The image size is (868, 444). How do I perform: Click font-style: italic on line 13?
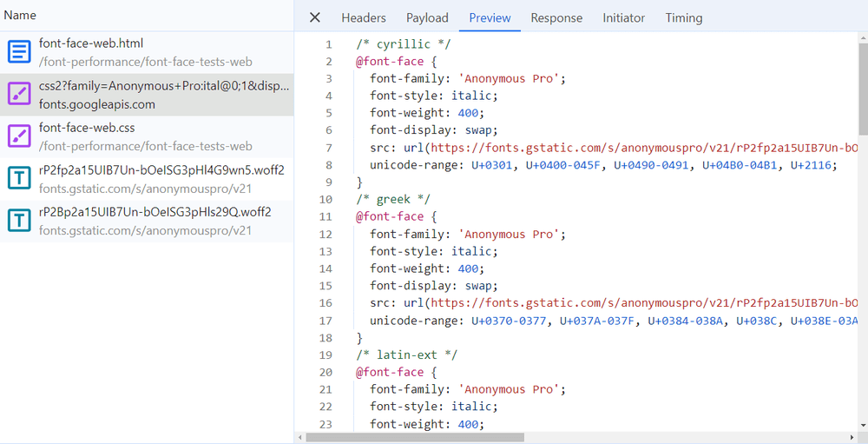click(435, 251)
